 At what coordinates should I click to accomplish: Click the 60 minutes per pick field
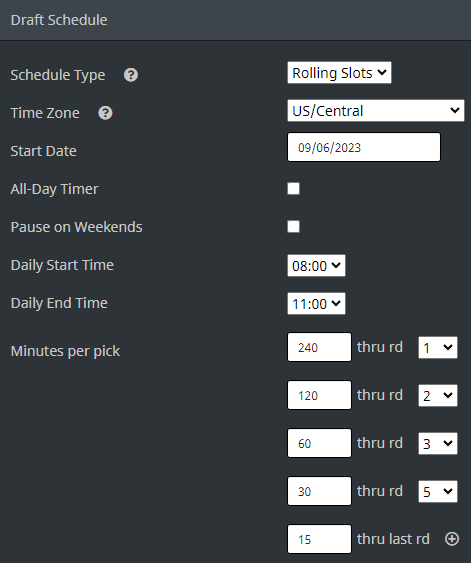[x=319, y=443]
